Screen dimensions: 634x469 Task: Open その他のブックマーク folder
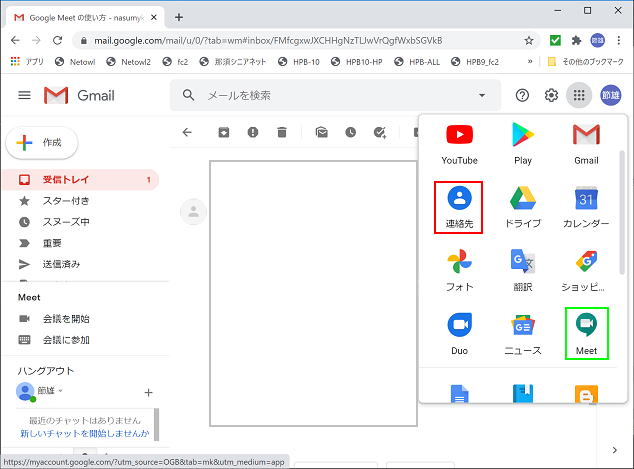tap(585, 61)
